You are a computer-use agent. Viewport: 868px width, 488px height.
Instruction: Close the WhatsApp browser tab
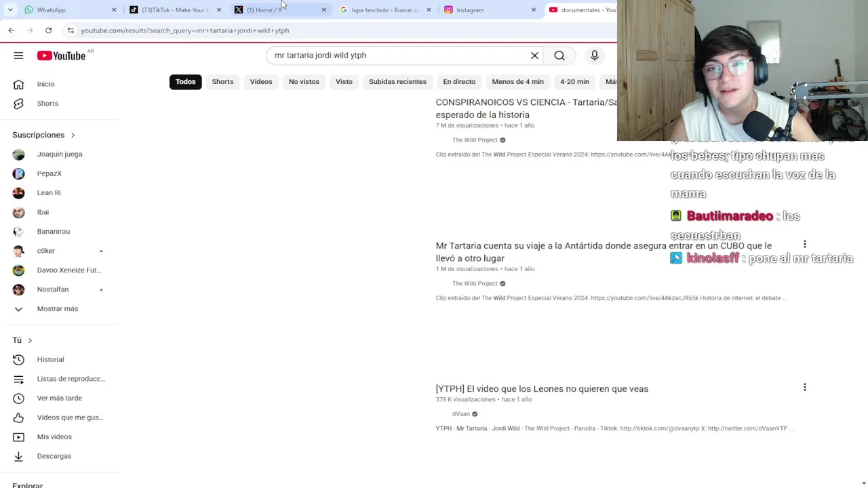click(x=114, y=9)
